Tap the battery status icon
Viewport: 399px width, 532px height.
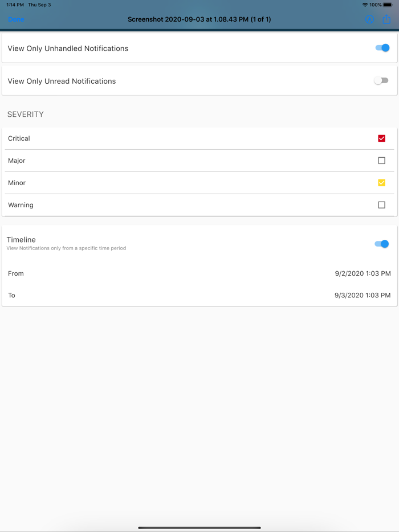[388, 5]
